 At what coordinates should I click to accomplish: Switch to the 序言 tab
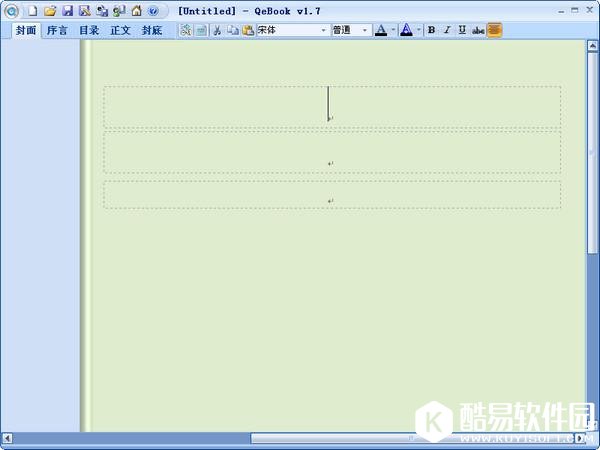57,30
